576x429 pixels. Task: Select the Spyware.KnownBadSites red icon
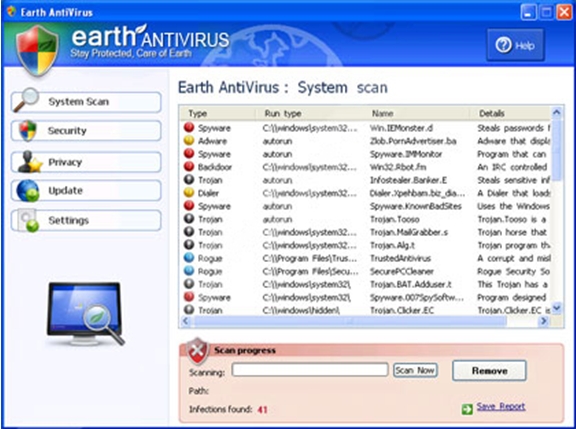click(189, 206)
